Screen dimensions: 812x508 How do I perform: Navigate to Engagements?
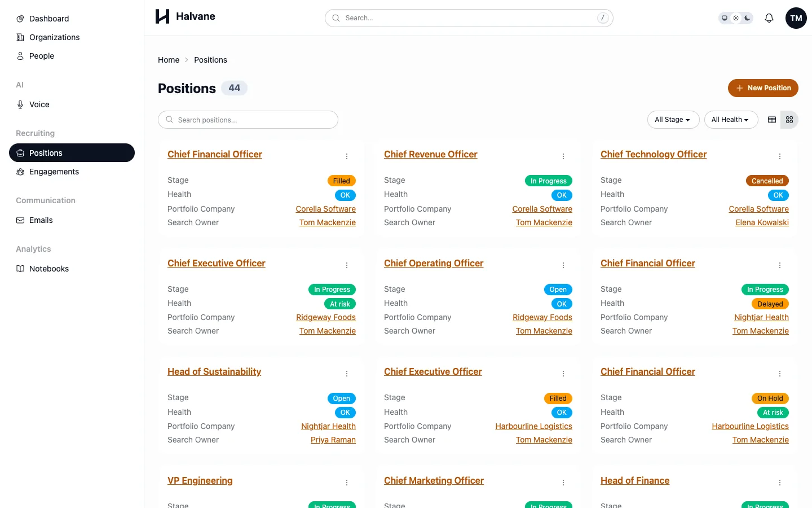pyautogui.click(x=72, y=172)
